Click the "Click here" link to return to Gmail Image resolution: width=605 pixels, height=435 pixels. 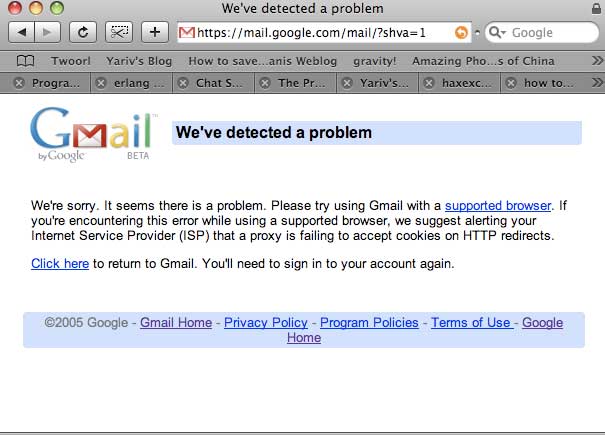click(60, 264)
